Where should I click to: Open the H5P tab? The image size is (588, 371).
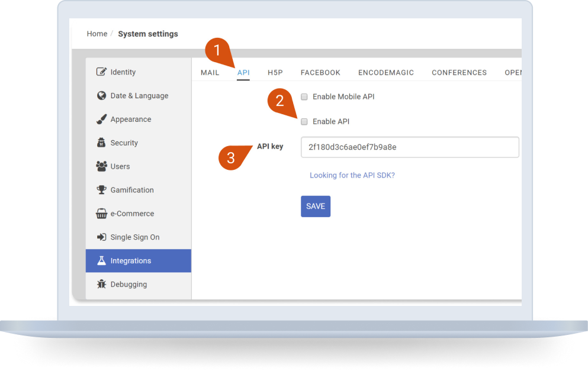tap(275, 72)
